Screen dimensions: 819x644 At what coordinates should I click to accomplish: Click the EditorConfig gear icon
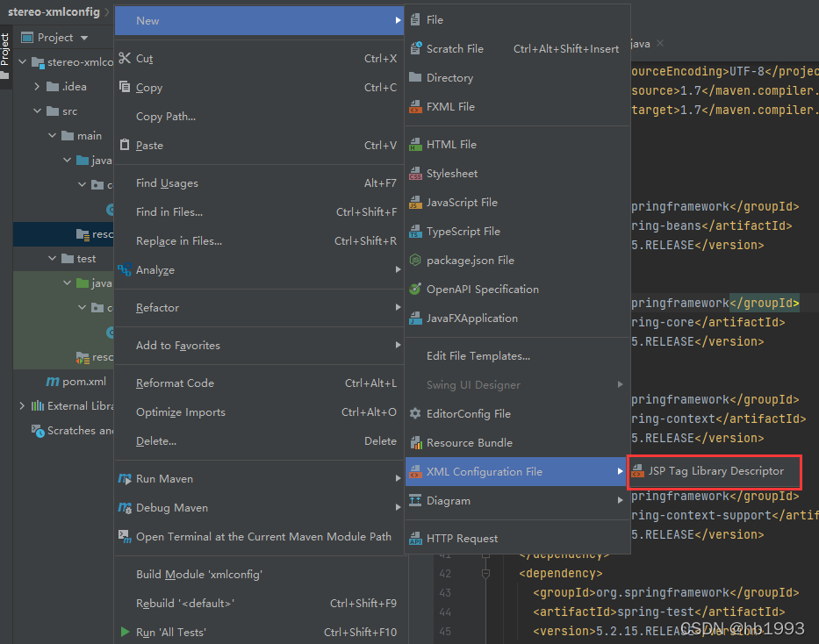(415, 413)
